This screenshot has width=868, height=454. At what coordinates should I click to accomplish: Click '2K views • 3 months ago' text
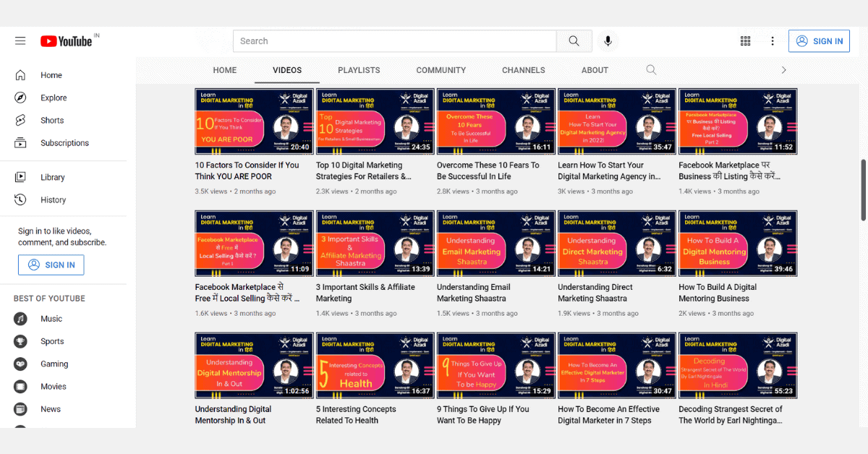716,314
